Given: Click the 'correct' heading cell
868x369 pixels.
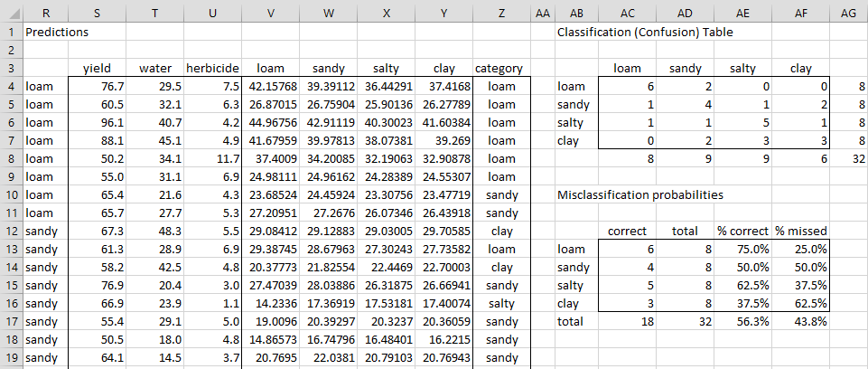Looking at the screenshot, I should pyautogui.click(x=627, y=231).
